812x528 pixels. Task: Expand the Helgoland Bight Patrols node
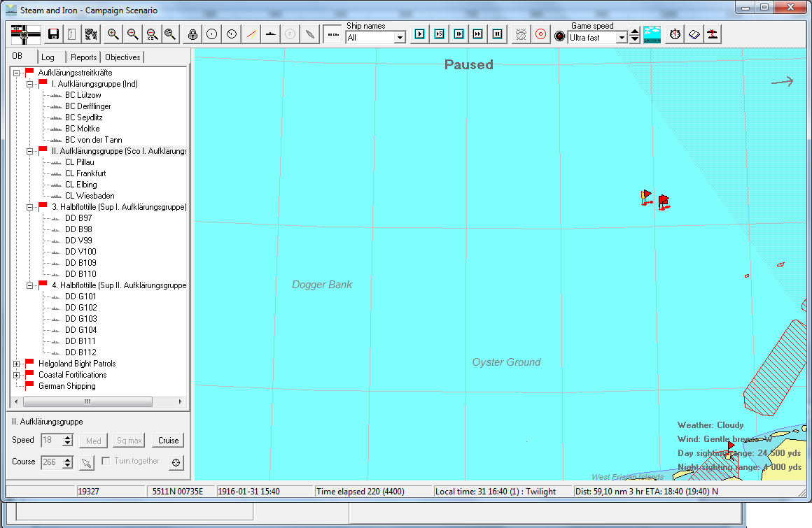17,364
